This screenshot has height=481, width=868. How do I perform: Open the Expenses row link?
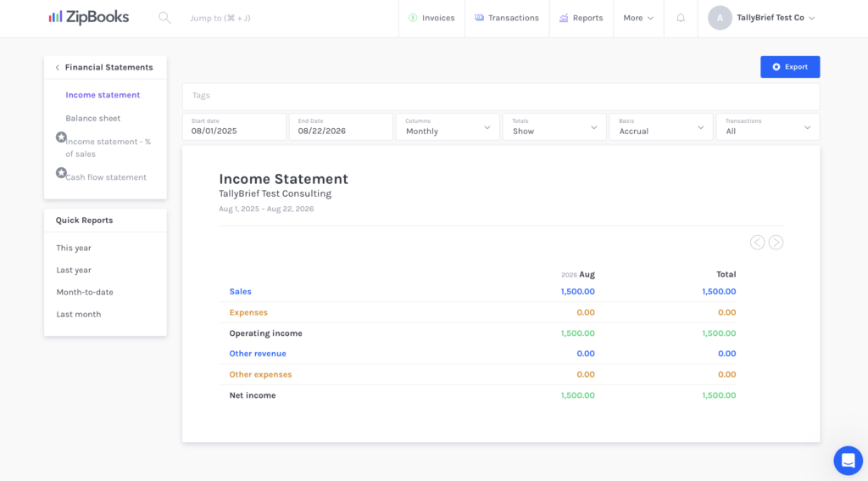pyautogui.click(x=248, y=312)
